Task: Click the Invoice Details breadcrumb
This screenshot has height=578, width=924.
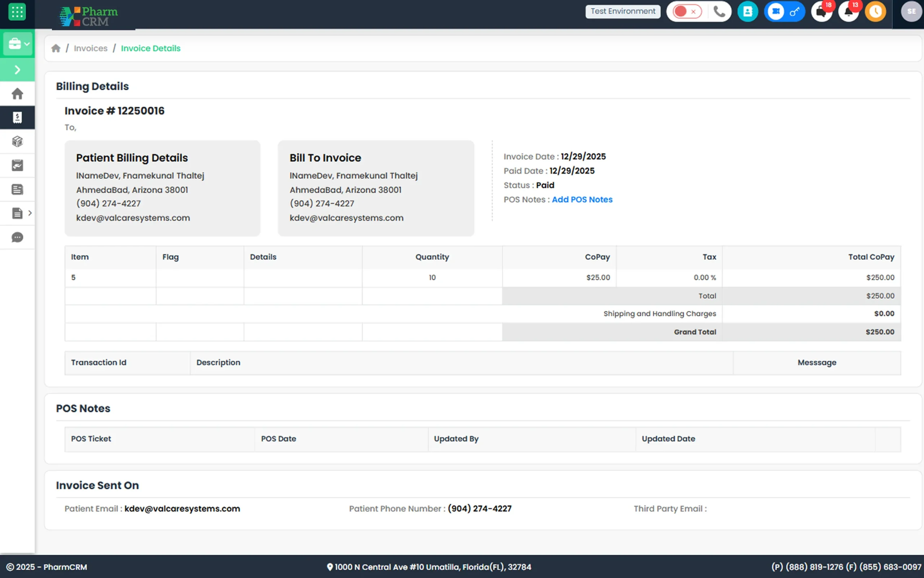Action: click(x=151, y=48)
